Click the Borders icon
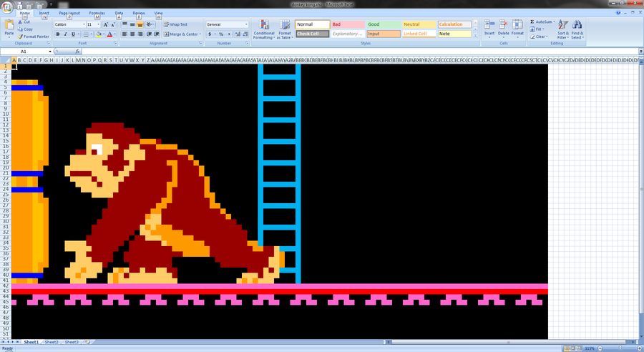 point(86,34)
